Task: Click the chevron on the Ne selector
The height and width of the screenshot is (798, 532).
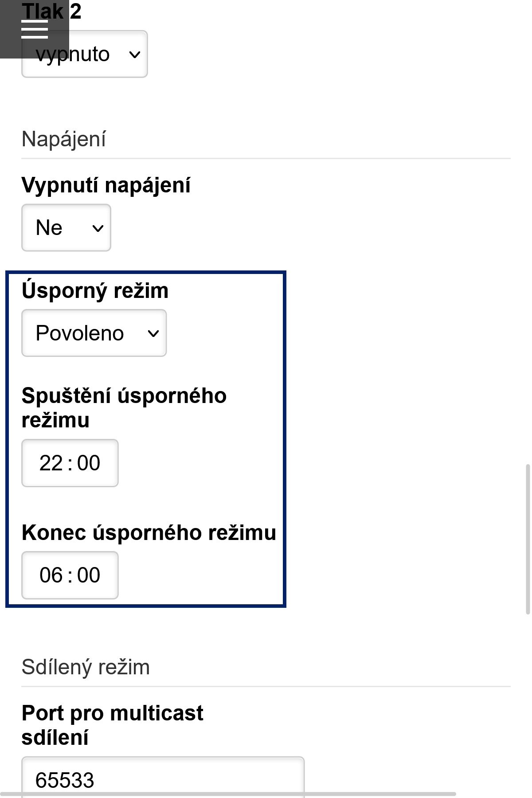Action: (98, 229)
